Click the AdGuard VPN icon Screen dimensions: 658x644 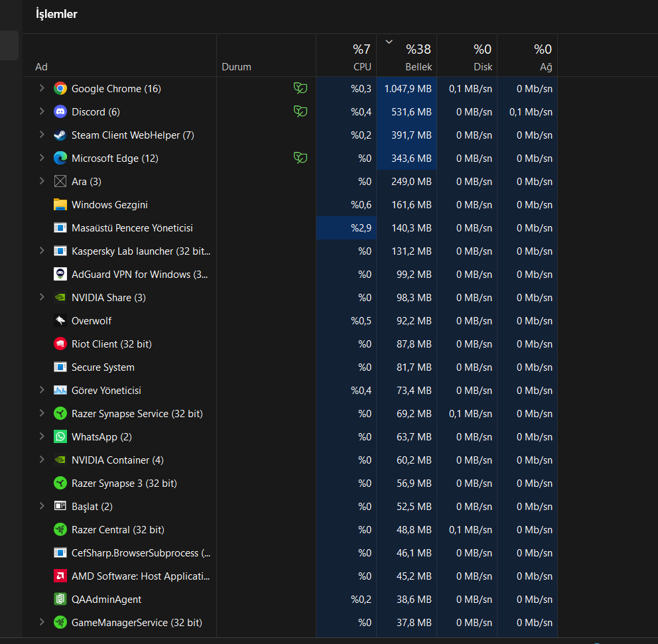pyautogui.click(x=60, y=275)
